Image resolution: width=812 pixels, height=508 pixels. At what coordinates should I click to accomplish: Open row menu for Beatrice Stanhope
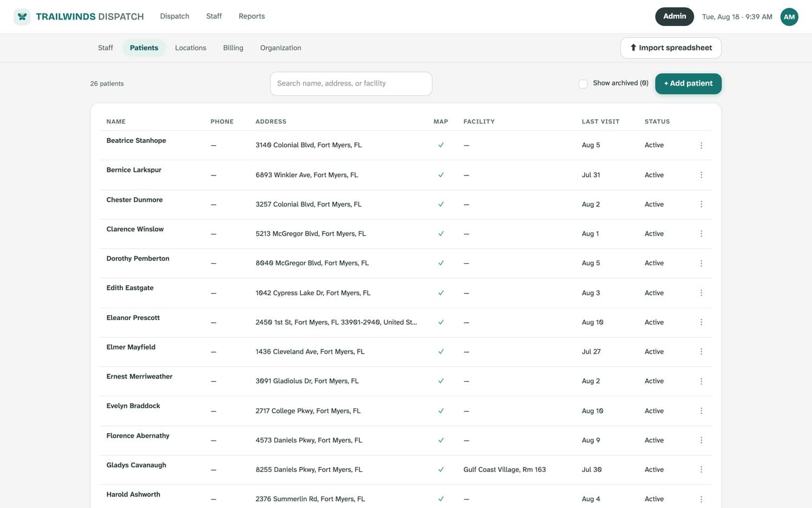click(701, 145)
